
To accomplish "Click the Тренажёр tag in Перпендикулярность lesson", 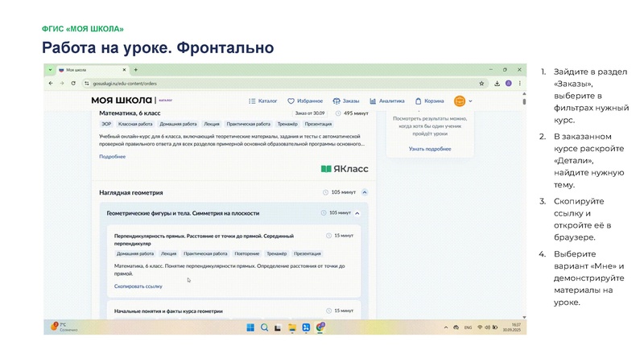I will (x=277, y=253).
